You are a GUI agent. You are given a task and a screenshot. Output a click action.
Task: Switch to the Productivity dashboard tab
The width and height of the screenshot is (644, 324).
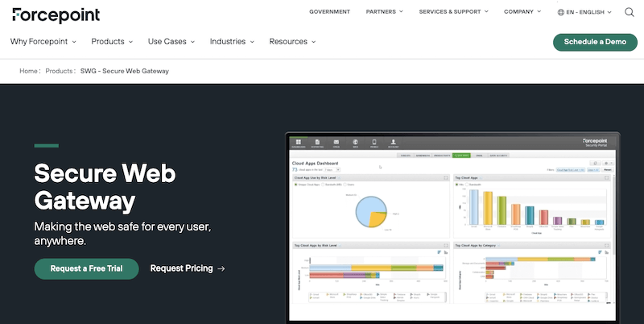(442, 156)
